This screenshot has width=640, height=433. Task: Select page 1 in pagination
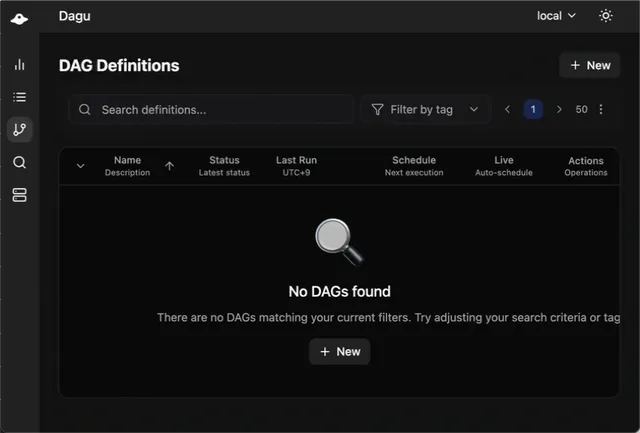[x=533, y=109]
